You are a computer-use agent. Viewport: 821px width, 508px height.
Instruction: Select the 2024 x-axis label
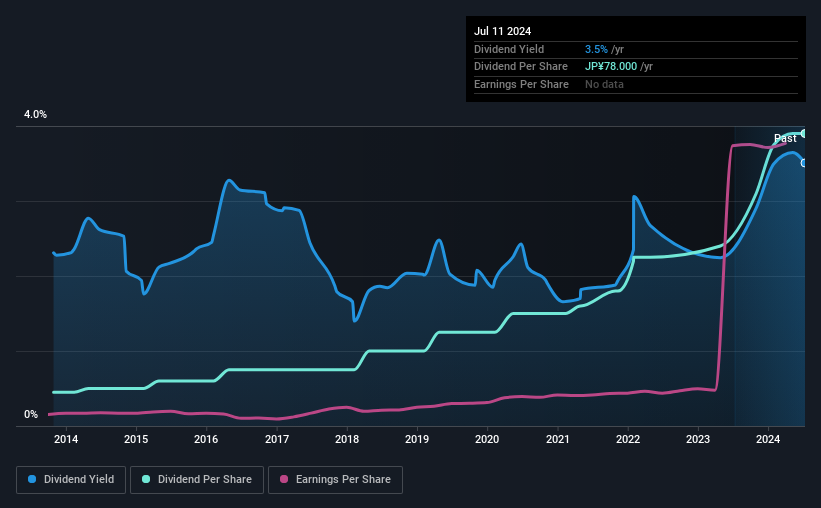(768, 439)
